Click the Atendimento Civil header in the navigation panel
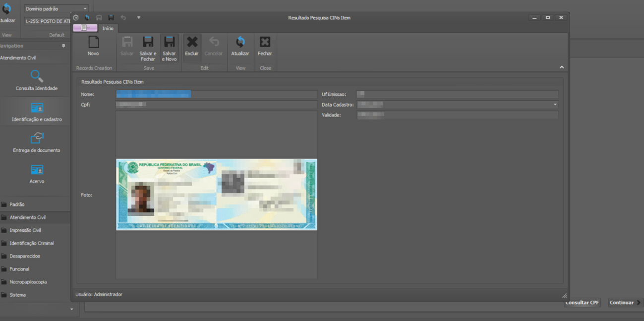The image size is (644, 321). (x=18, y=58)
